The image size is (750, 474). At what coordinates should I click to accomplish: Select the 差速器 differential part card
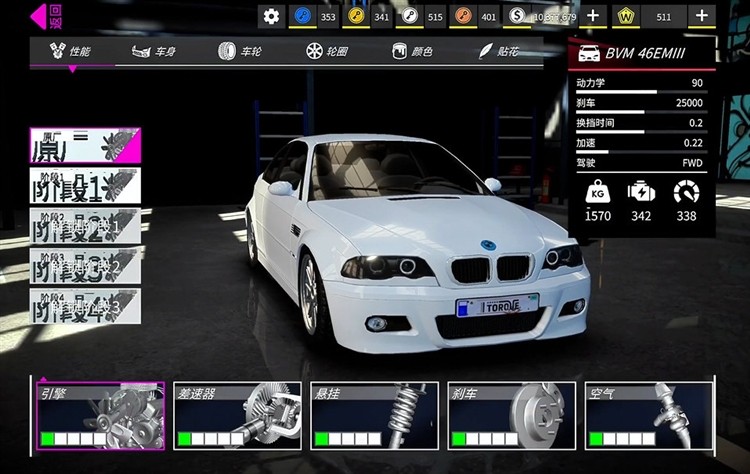(238, 416)
